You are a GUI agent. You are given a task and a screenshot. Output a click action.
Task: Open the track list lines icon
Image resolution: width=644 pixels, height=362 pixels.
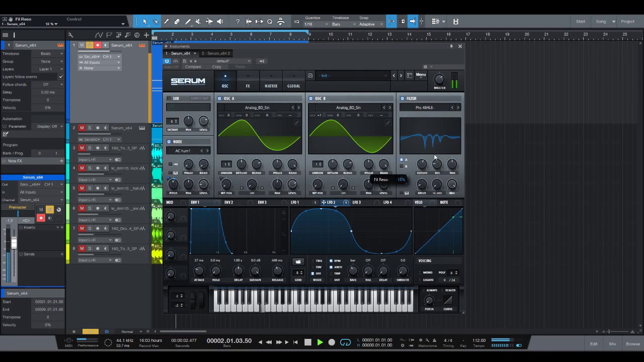point(5,35)
